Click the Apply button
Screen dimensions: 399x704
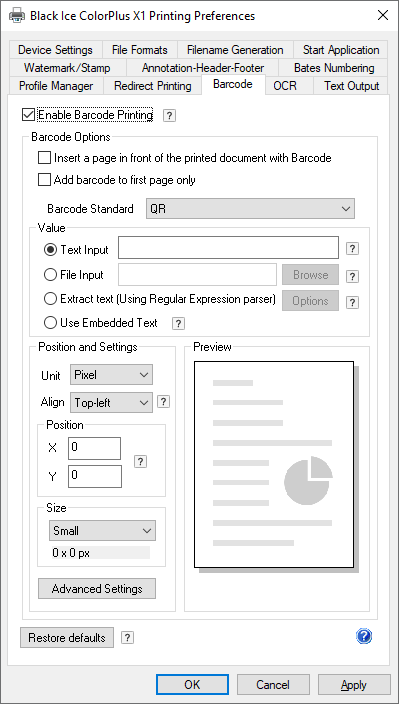click(x=354, y=685)
